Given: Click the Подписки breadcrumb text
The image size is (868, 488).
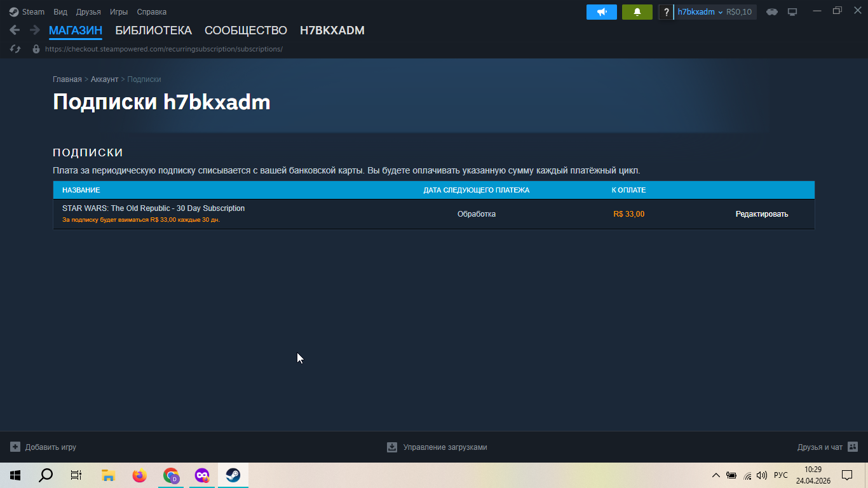Looking at the screenshot, I should pos(144,79).
